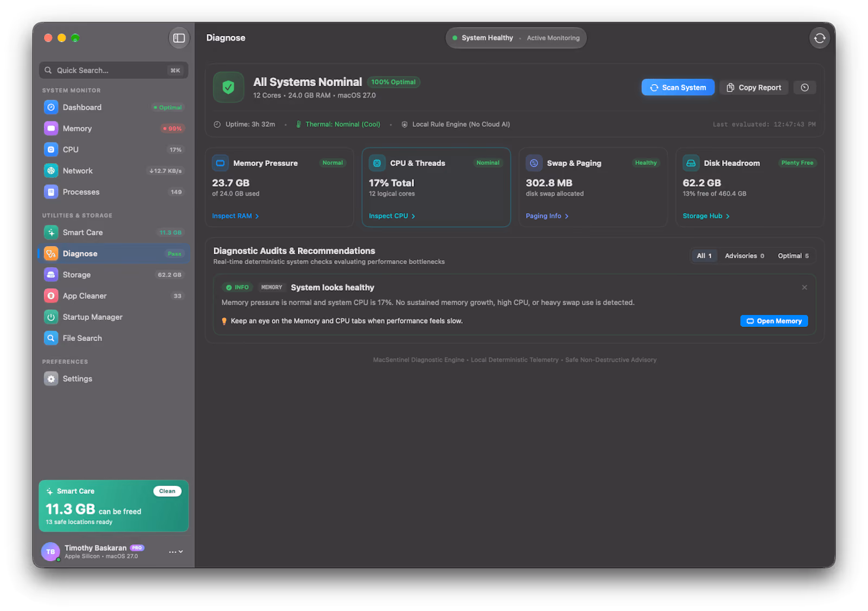Expand the user account menu chevron

point(176,552)
